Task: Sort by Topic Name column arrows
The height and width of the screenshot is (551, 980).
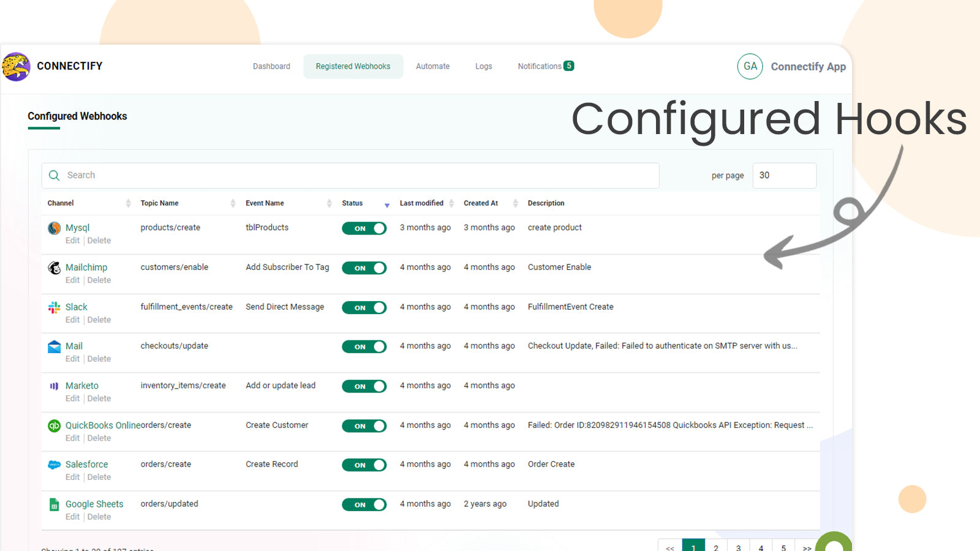Action: click(x=233, y=203)
